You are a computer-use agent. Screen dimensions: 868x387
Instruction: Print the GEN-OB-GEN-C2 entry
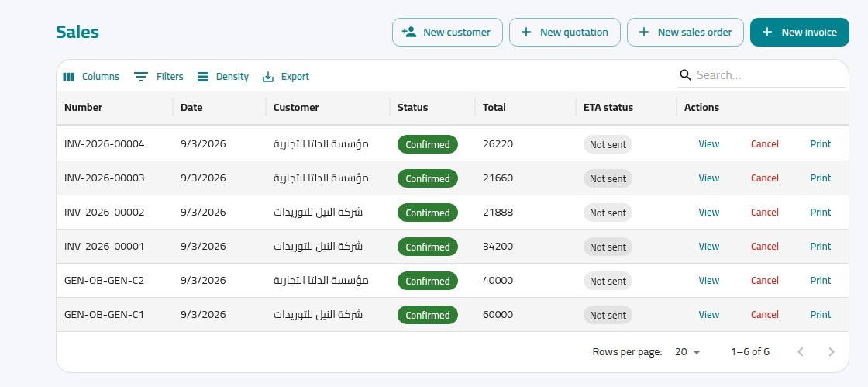(x=821, y=281)
